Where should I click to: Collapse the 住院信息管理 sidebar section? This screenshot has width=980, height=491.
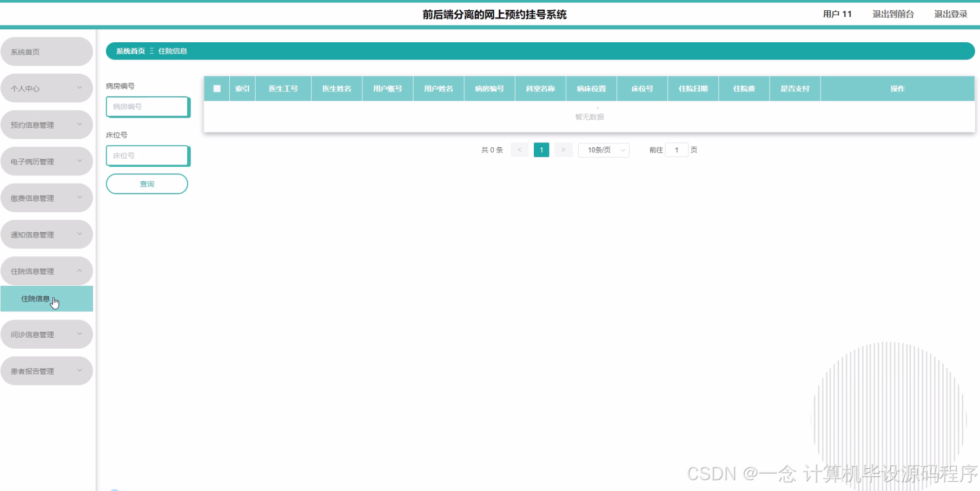click(x=47, y=271)
